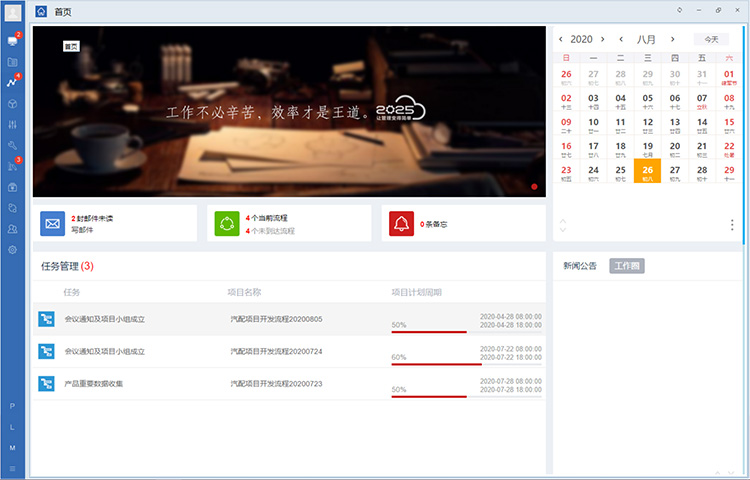Select the 工作圈 tab

click(627, 266)
